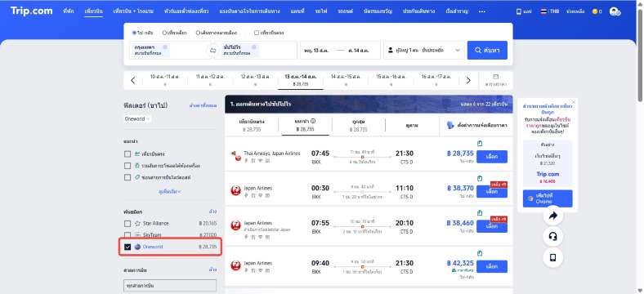Screen dimensions: 644x294
Task: Open the share floating button
Action: [552, 216]
